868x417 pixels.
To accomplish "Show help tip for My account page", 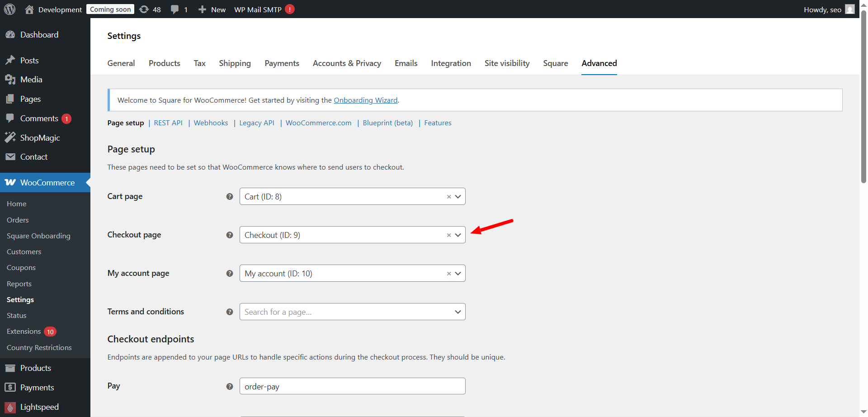I will click(230, 273).
